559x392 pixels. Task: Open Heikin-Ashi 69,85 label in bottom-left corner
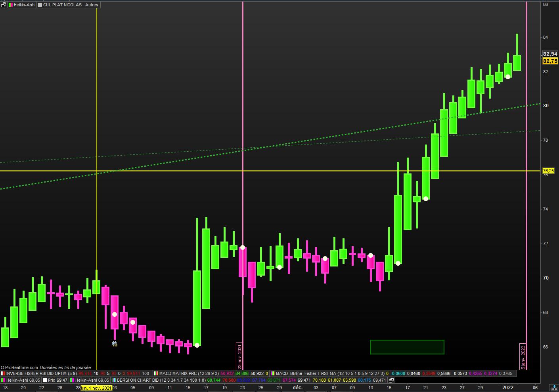(23, 380)
